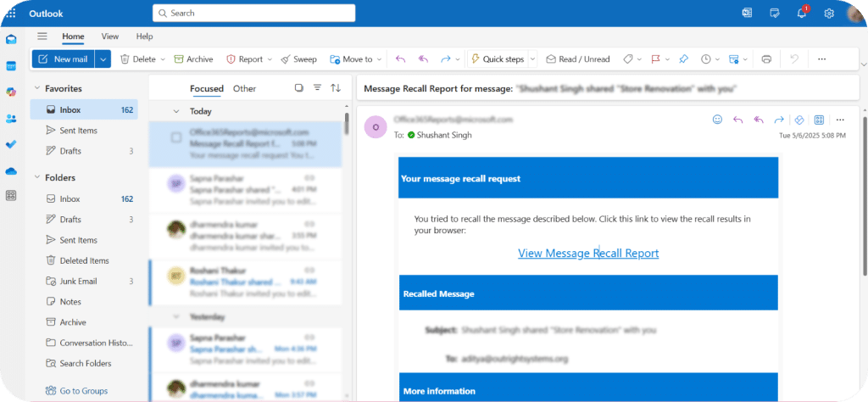The height and width of the screenshot is (402, 868).
Task: Collapse the Folders section
Action: tap(37, 178)
